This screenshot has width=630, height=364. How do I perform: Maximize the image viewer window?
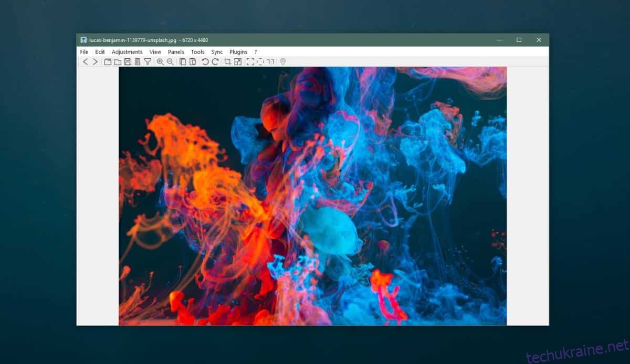519,40
